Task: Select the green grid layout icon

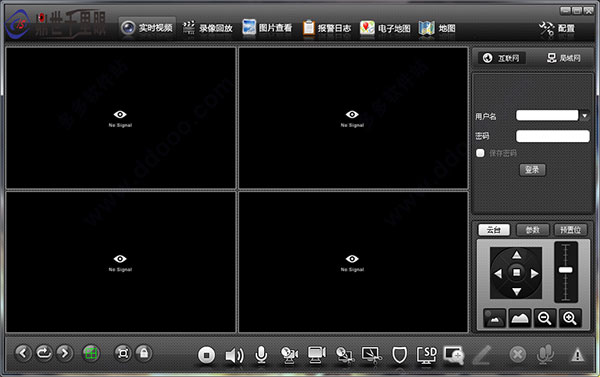Action: pyautogui.click(x=91, y=353)
